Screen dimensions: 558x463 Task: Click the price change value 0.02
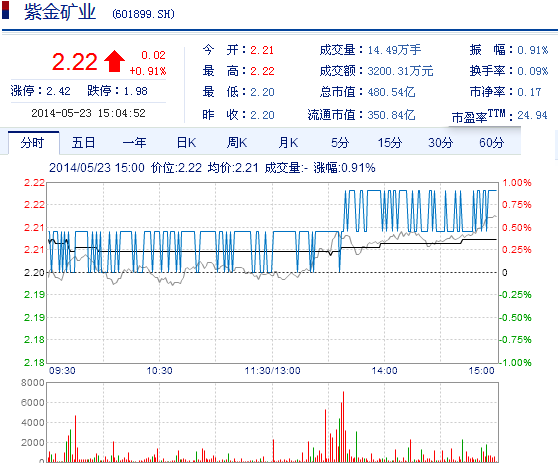click(153, 55)
